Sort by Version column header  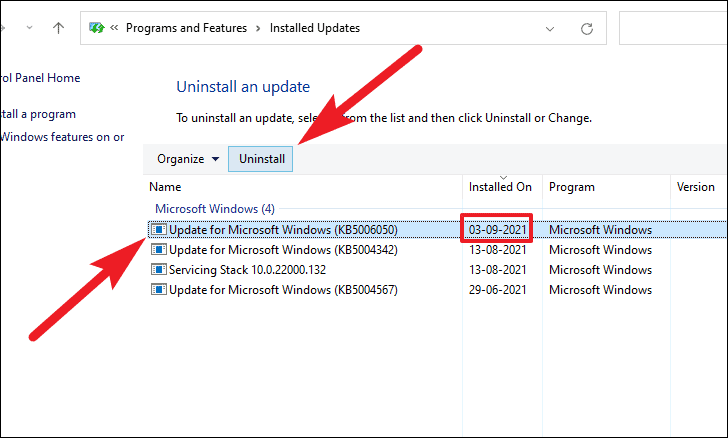coord(698,187)
